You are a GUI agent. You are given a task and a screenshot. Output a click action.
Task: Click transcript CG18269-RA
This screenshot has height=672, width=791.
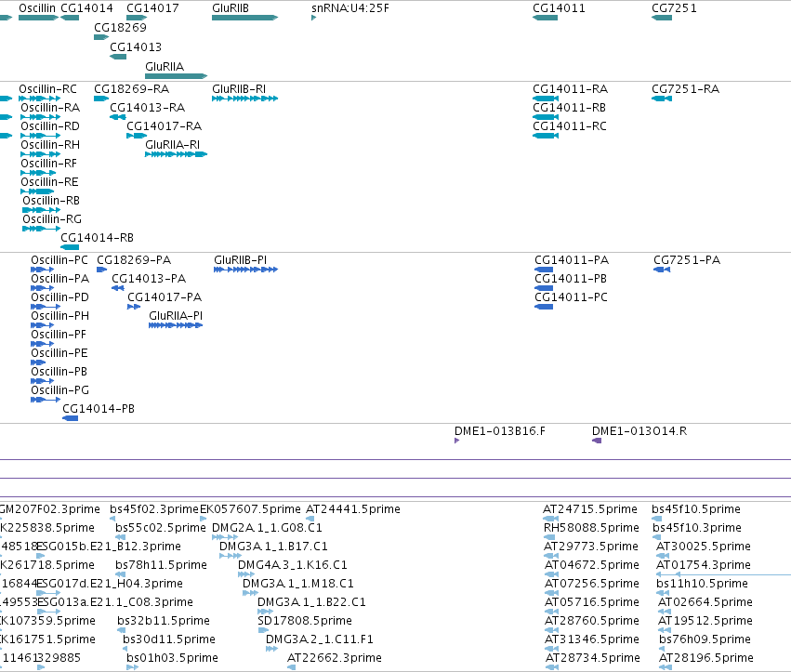pos(131,89)
